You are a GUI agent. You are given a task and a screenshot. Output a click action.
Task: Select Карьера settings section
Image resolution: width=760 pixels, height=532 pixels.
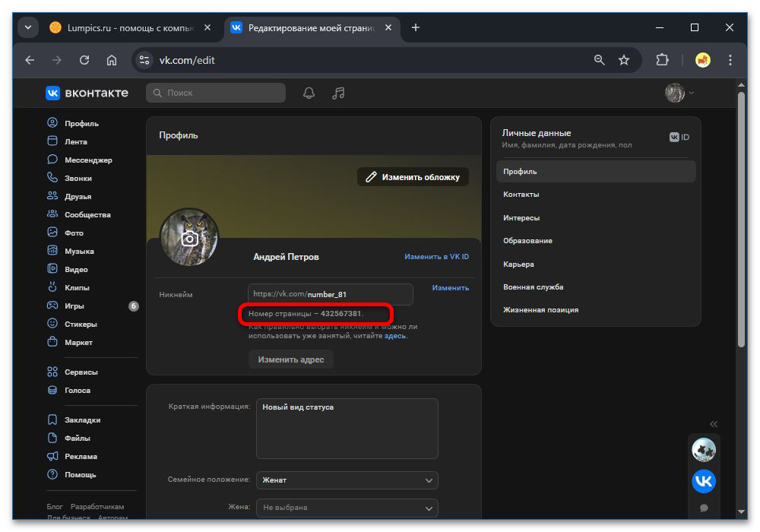596,264
